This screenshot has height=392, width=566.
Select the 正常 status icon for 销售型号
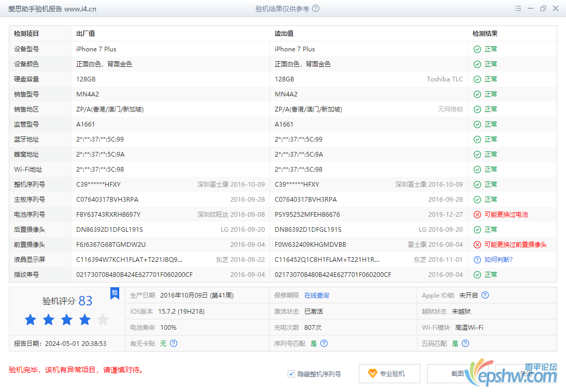click(x=477, y=94)
